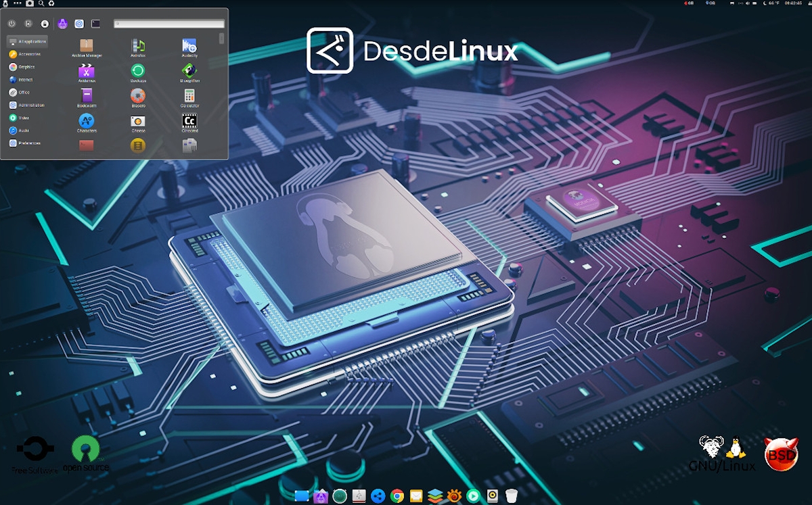Click the lock screen icon in menu
Image resolution: width=812 pixels, height=505 pixels.
(45, 24)
